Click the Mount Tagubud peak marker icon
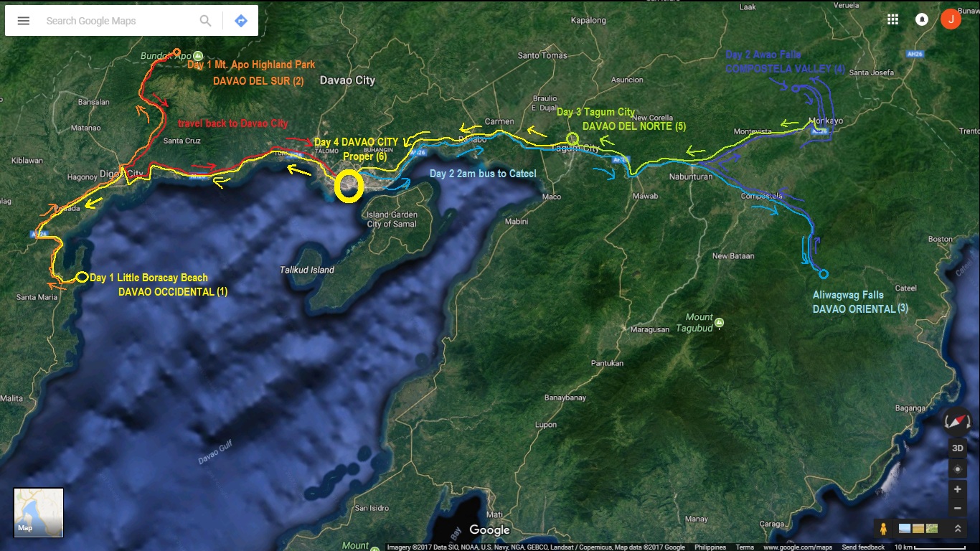Image resolution: width=980 pixels, height=551 pixels. (x=719, y=323)
